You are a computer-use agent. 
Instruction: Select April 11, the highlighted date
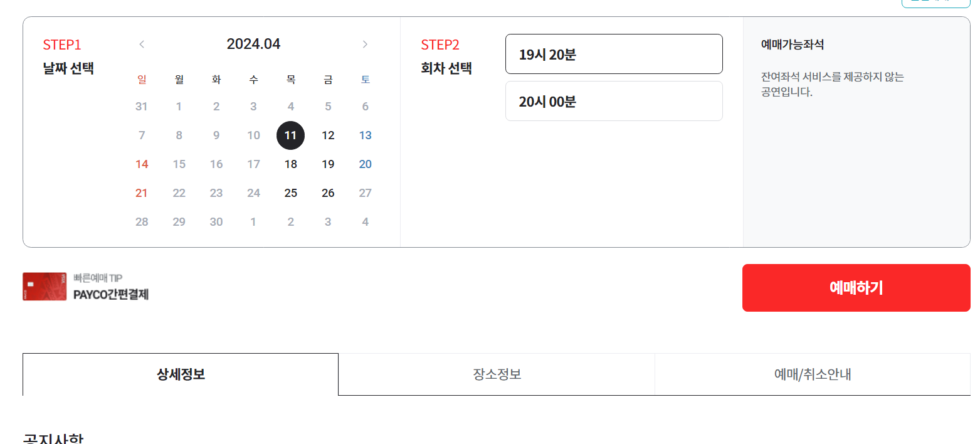290,135
